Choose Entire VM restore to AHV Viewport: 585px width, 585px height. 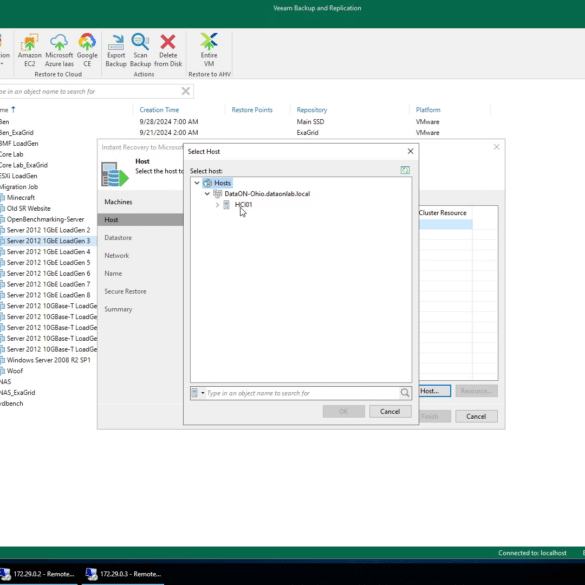[x=209, y=50]
